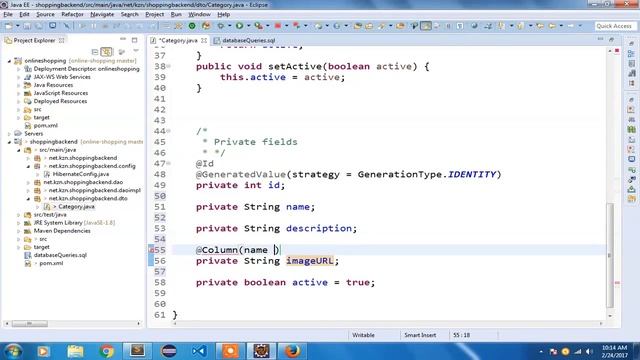Collapse the src/main/java folder

point(19,150)
